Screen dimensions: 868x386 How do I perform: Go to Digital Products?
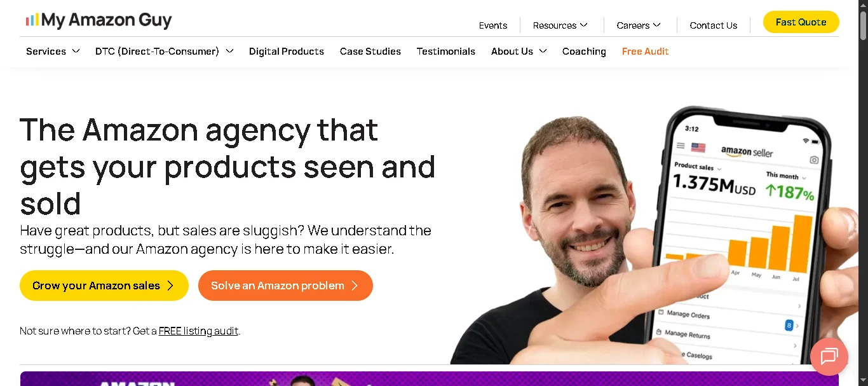(287, 51)
